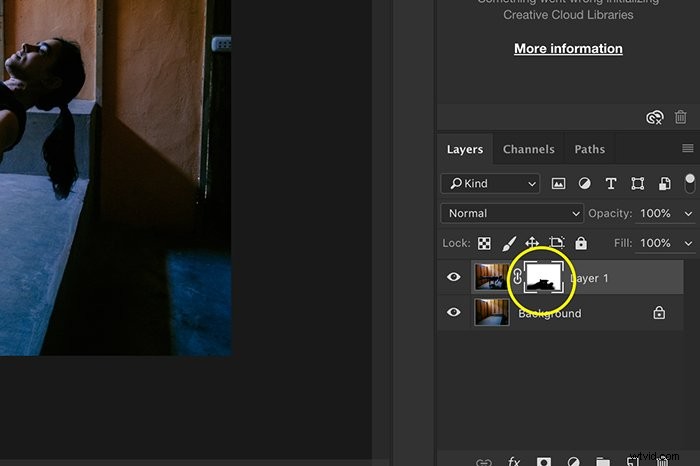The height and width of the screenshot is (466, 700).
Task: Open the Normal blend mode dropdown
Action: click(512, 213)
